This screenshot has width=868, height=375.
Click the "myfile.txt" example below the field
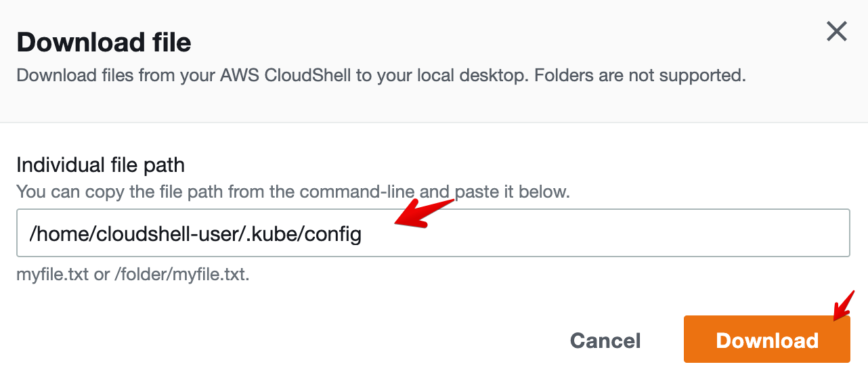coord(52,276)
